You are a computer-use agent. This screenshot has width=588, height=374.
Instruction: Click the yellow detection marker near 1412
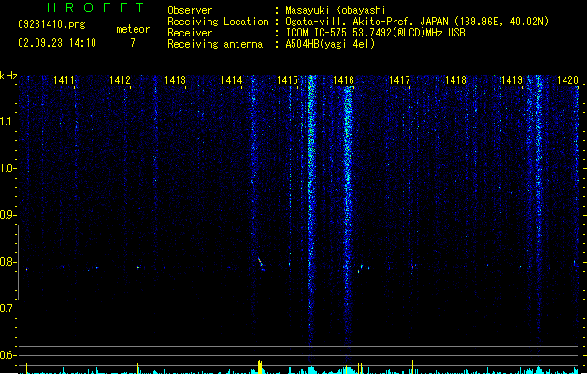point(138,368)
